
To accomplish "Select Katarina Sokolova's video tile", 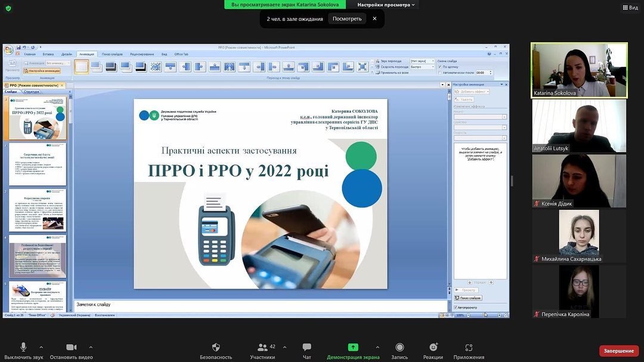I will tap(579, 70).
